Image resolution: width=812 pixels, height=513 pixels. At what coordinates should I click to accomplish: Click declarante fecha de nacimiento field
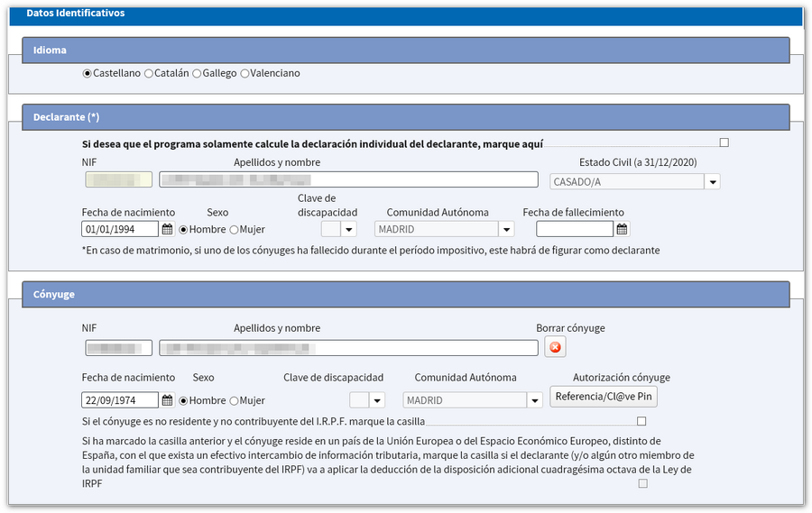click(x=120, y=230)
